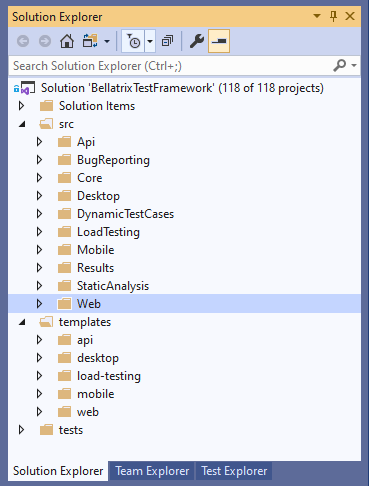Select the highlighted Web folder label
Viewport: 369px width, 486px height.
pos(89,304)
